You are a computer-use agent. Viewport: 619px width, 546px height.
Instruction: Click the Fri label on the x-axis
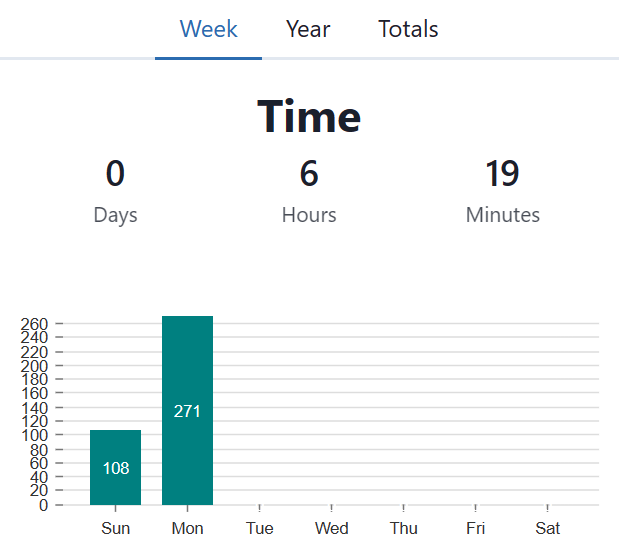pos(476,528)
